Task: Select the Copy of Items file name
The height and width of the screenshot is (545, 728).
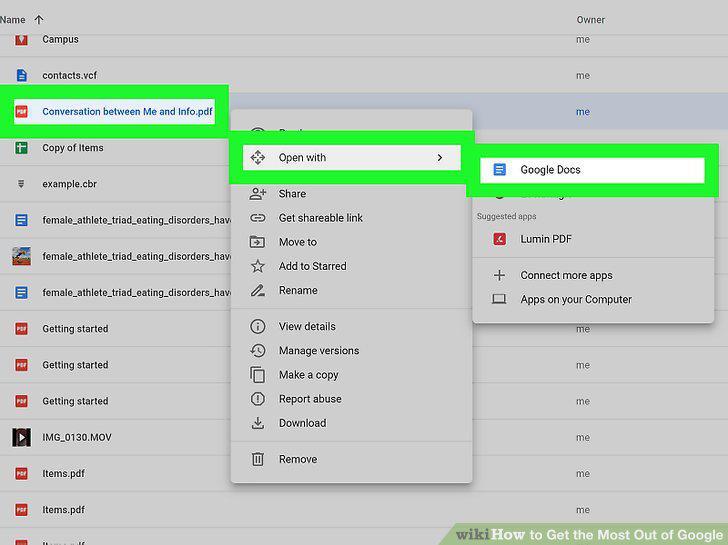Action: 73,148
